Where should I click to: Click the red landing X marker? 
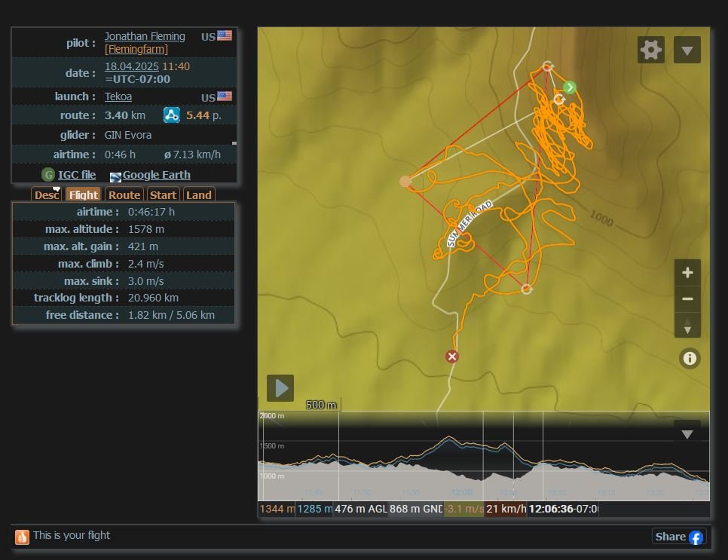451,357
